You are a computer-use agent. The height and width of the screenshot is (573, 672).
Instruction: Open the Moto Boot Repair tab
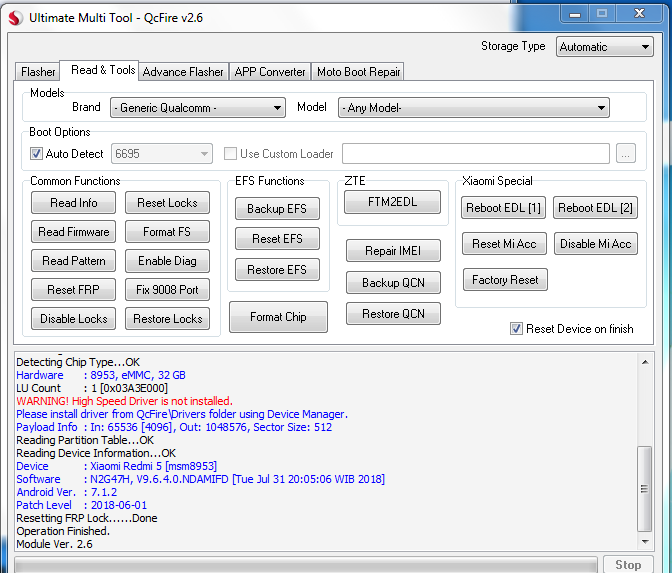(358, 72)
